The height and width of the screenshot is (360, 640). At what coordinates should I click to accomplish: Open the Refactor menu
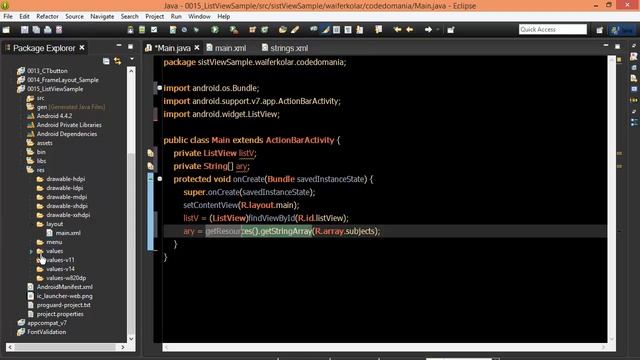[x=47, y=16]
